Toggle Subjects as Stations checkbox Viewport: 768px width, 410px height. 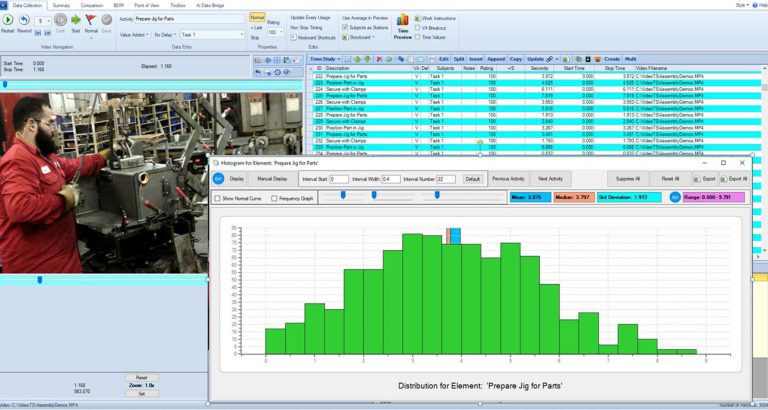pos(345,27)
